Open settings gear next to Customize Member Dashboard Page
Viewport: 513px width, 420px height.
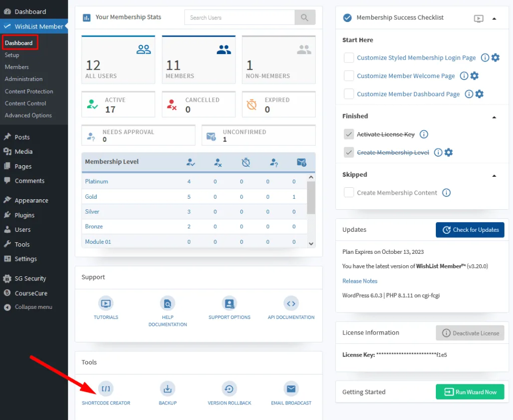coord(479,94)
